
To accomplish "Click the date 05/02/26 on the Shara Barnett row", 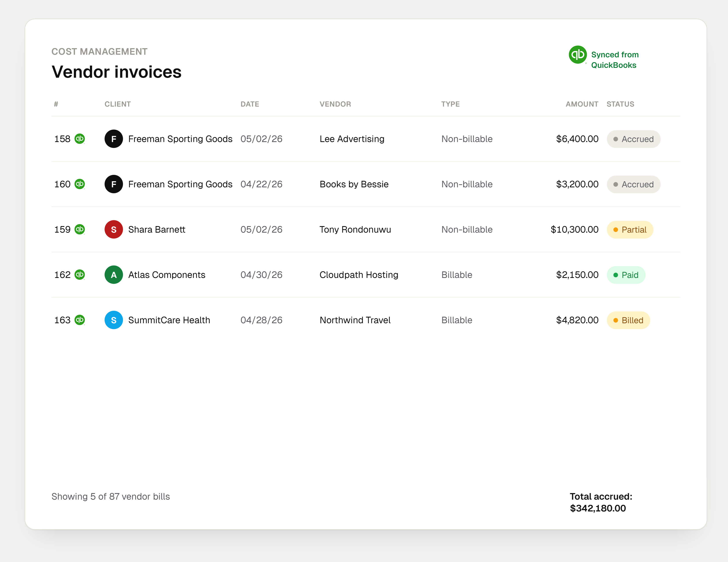I will pos(261,229).
